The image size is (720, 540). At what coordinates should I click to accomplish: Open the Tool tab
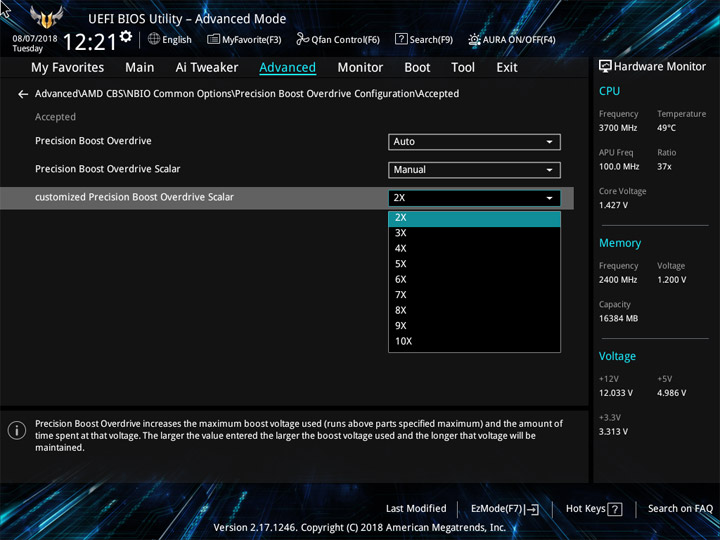463,68
